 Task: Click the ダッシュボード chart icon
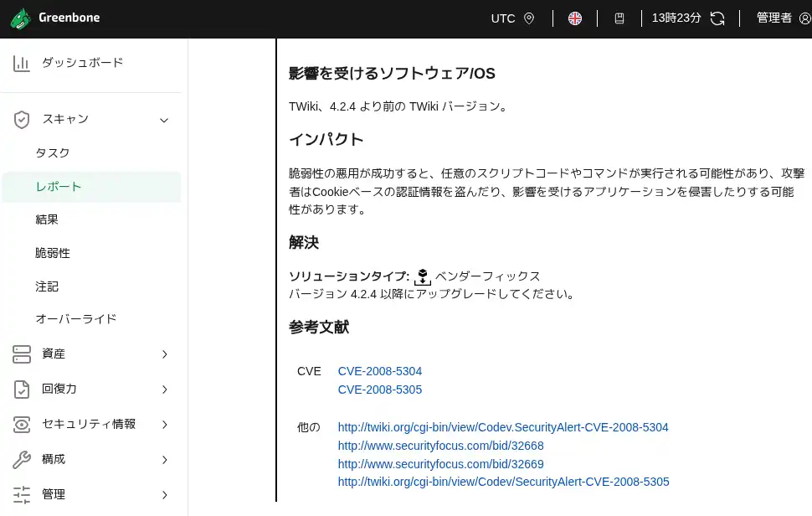click(x=22, y=63)
